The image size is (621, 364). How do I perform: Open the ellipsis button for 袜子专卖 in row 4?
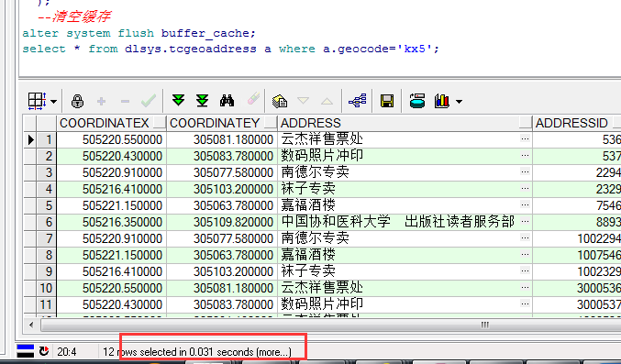coord(526,188)
